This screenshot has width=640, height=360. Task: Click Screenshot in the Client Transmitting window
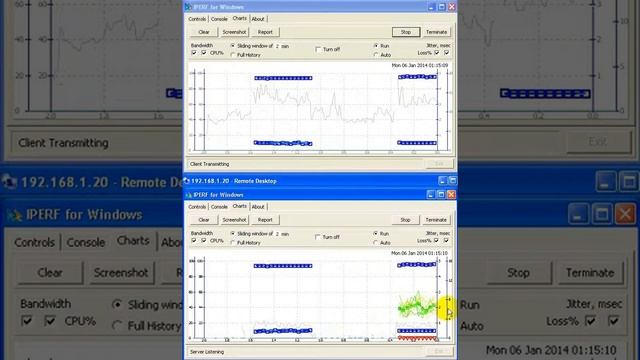(234, 32)
